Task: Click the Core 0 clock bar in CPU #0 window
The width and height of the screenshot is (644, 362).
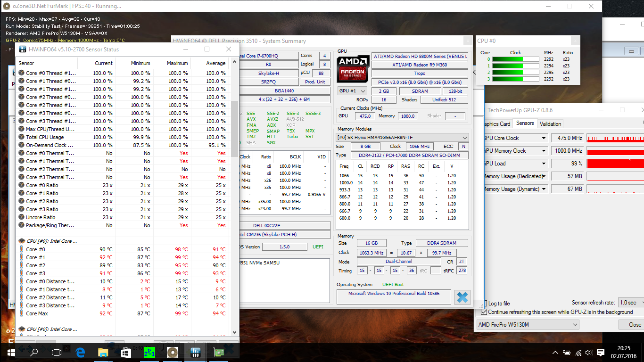Action: pos(516,59)
